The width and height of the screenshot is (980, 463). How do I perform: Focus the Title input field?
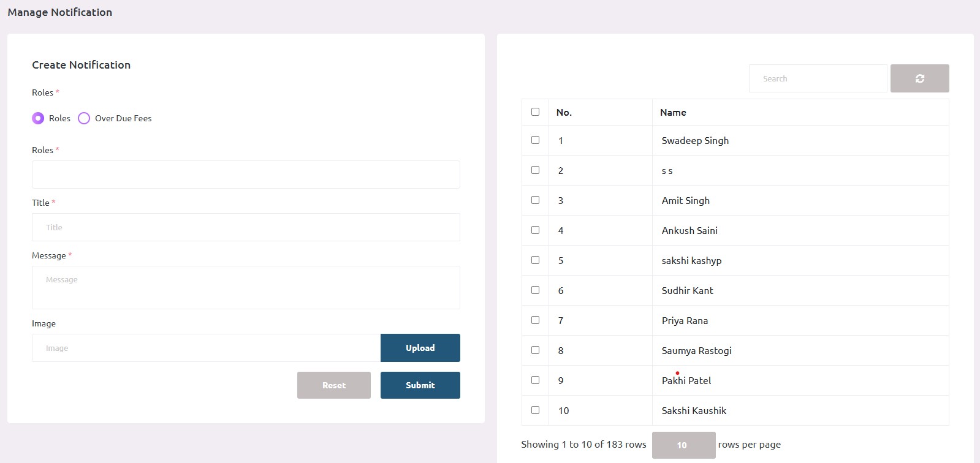[x=246, y=227]
